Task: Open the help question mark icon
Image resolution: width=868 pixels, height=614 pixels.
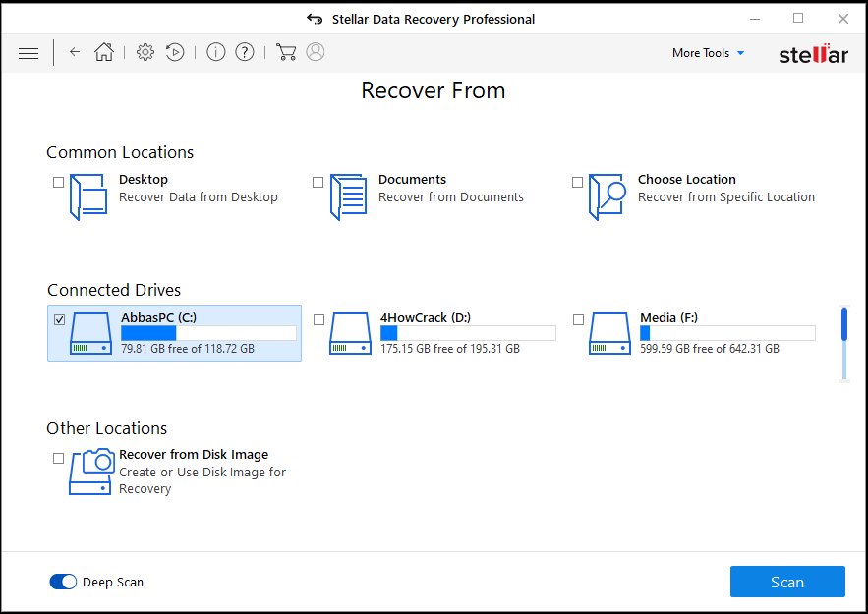Action: 245,52
